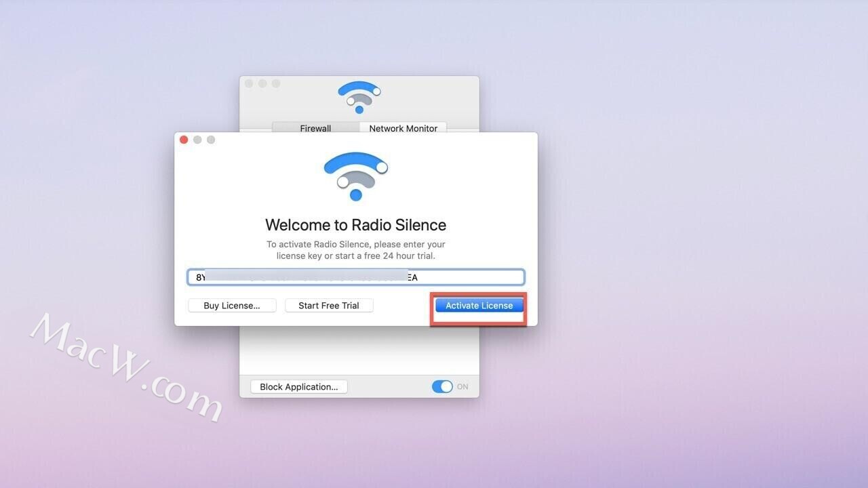Click the empty blocked-apps list area
The height and width of the screenshot is (488, 868).
pos(359,349)
